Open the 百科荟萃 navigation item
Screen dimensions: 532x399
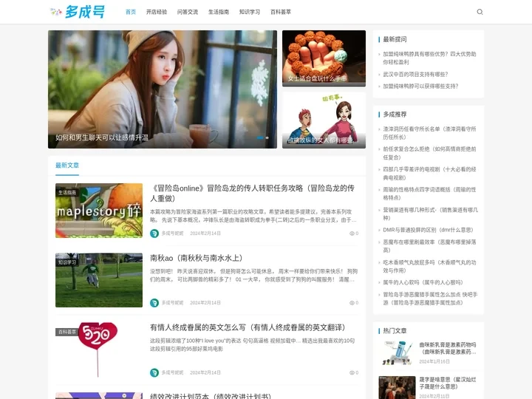tap(281, 12)
